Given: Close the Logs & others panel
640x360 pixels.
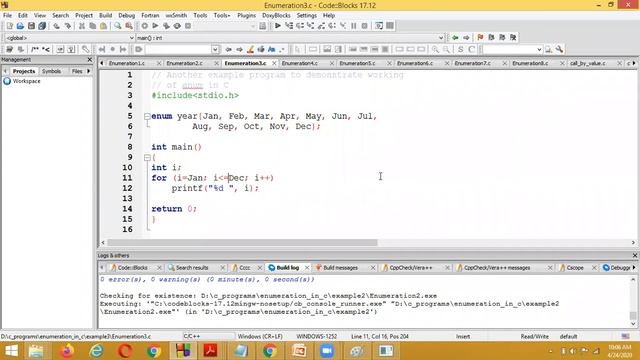Looking at the screenshot, I should tap(635, 256).
